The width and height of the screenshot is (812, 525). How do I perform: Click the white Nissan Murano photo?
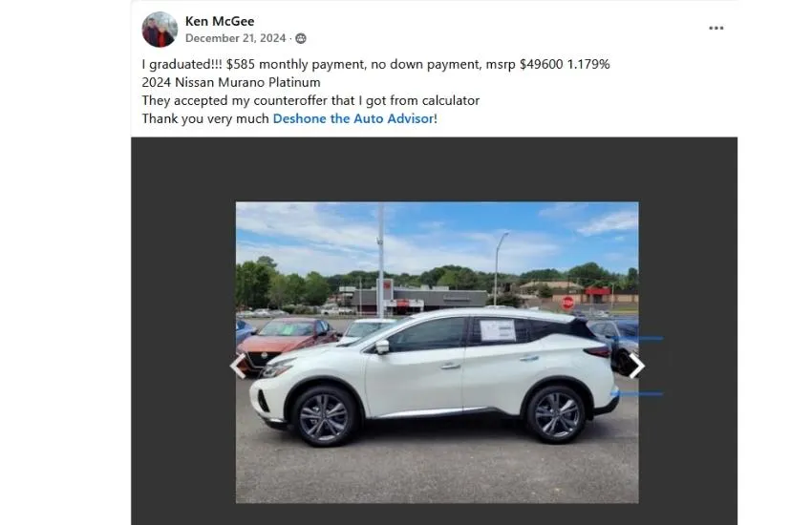click(x=438, y=352)
